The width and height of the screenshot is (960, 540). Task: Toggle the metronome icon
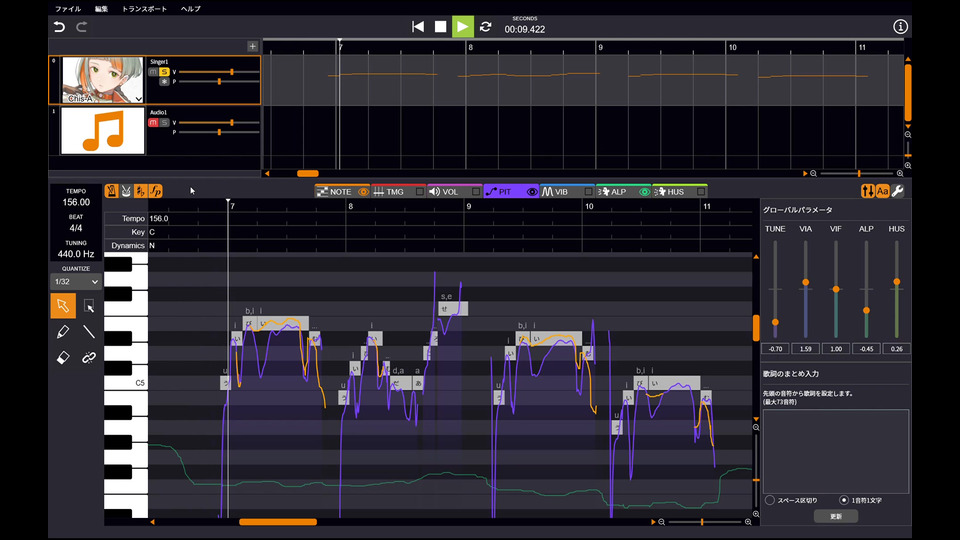(x=111, y=191)
